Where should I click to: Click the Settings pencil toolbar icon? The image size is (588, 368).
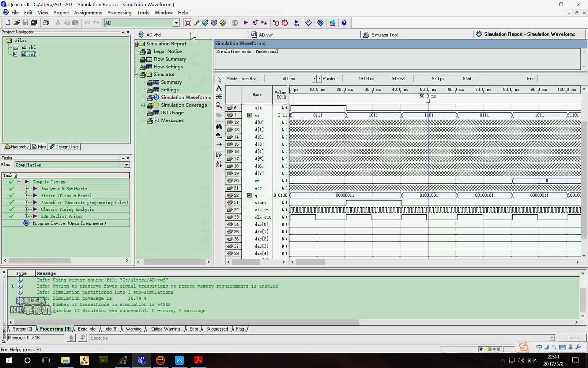tap(197, 23)
